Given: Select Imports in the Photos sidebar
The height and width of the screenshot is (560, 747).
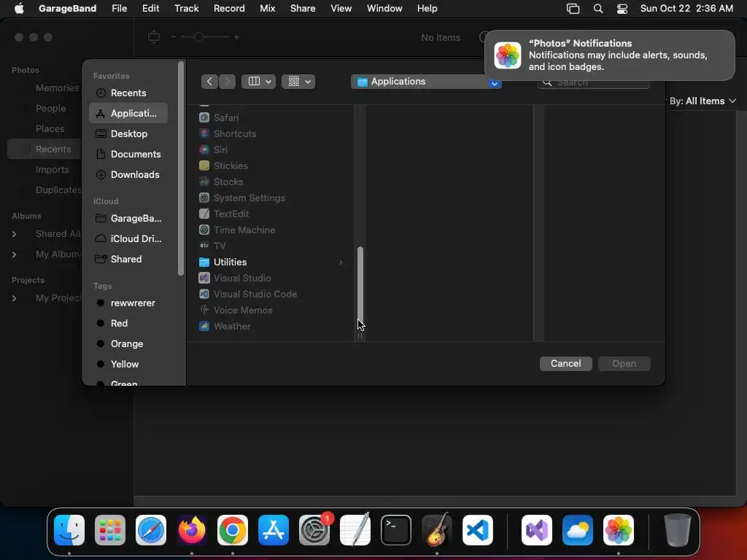Looking at the screenshot, I should coord(53,170).
